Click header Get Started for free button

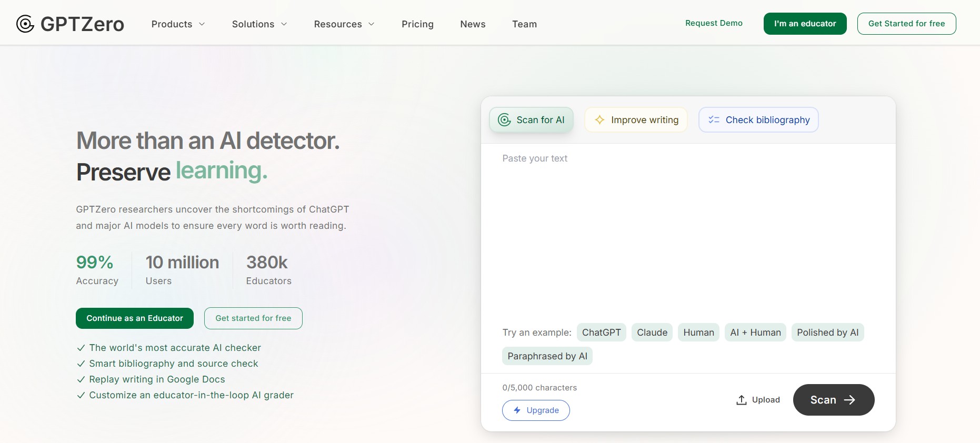pyautogui.click(x=906, y=24)
